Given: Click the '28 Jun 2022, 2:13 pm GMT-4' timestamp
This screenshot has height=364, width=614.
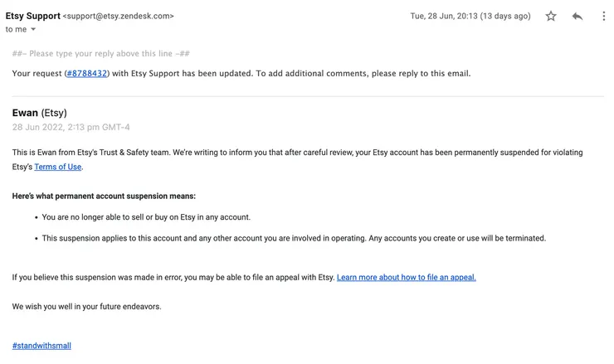Looking at the screenshot, I should (71, 127).
